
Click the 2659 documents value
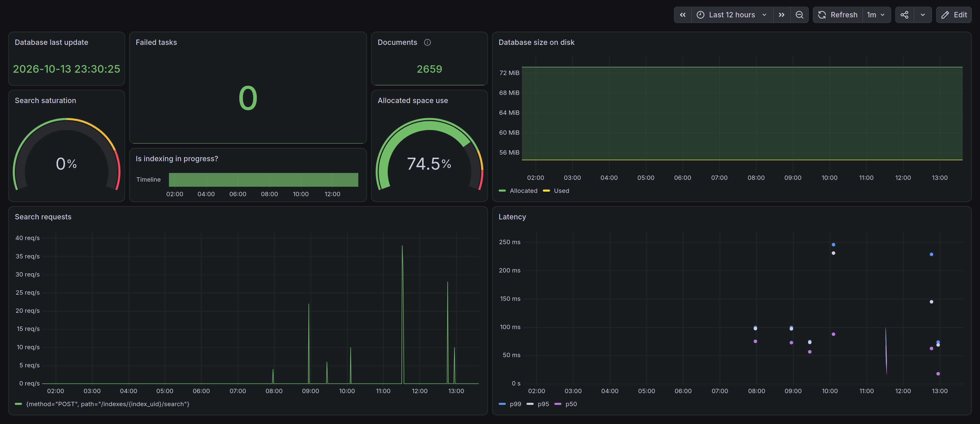pos(429,69)
